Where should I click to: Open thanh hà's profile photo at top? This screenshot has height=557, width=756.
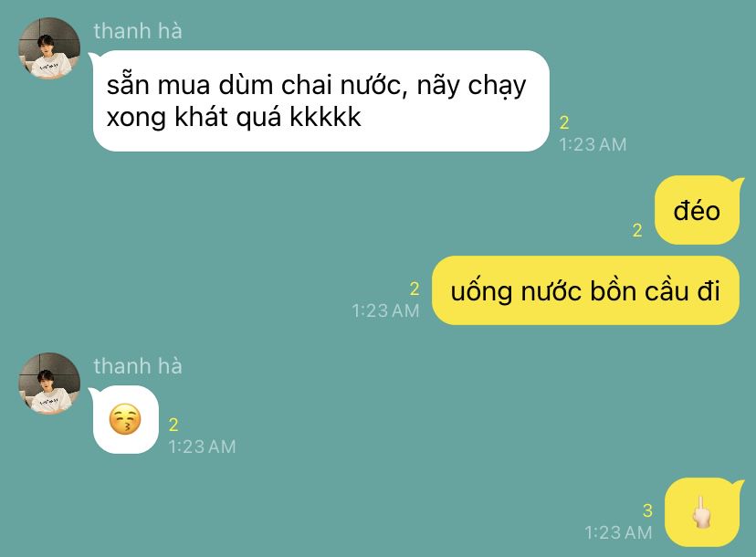click(49, 48)
